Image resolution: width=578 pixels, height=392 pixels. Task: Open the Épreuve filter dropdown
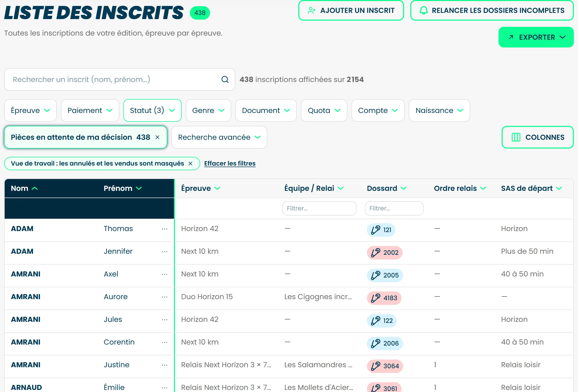tap(30, 110)
